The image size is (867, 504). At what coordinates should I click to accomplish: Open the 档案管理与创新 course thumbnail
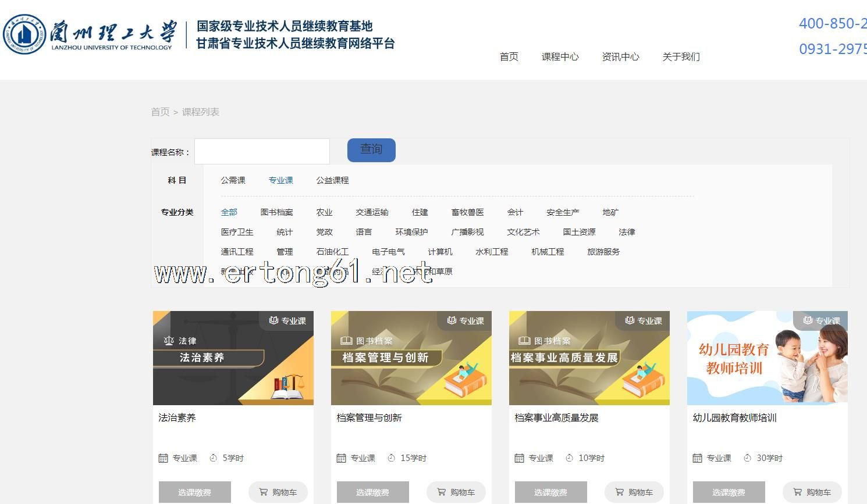[x=411, y=358]
